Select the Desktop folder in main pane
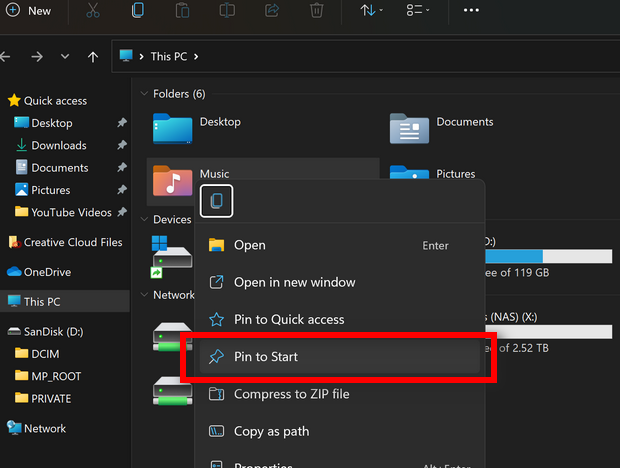Viewport: 620px width, 468px height. click(197, 129)
